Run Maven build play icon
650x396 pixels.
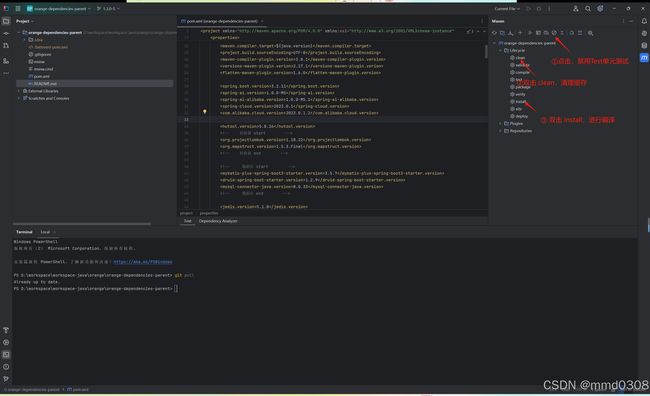pos(530,33)
